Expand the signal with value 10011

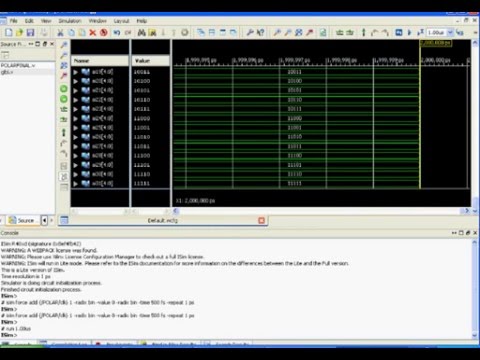point(76,72)
